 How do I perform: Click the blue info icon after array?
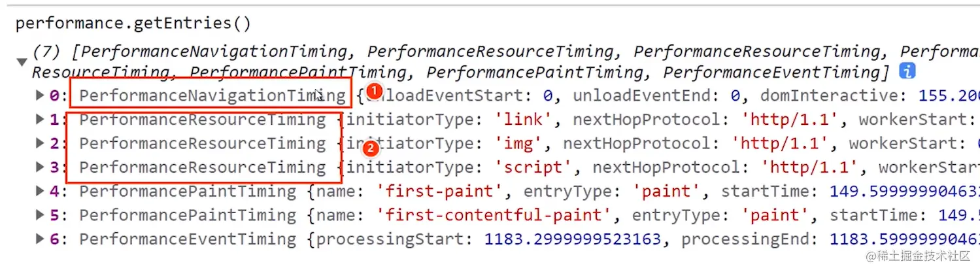pyautogui.click(x=907, y=71)
